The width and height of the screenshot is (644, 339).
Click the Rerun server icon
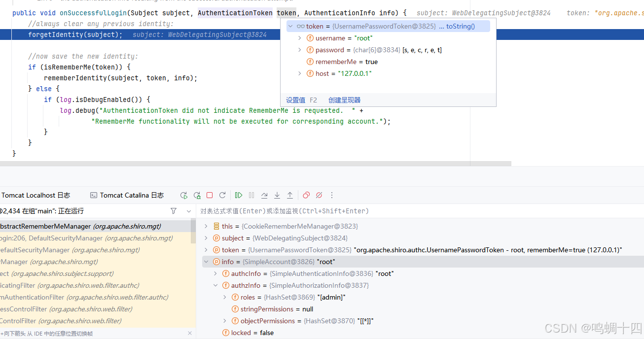[x=184, y=195]
